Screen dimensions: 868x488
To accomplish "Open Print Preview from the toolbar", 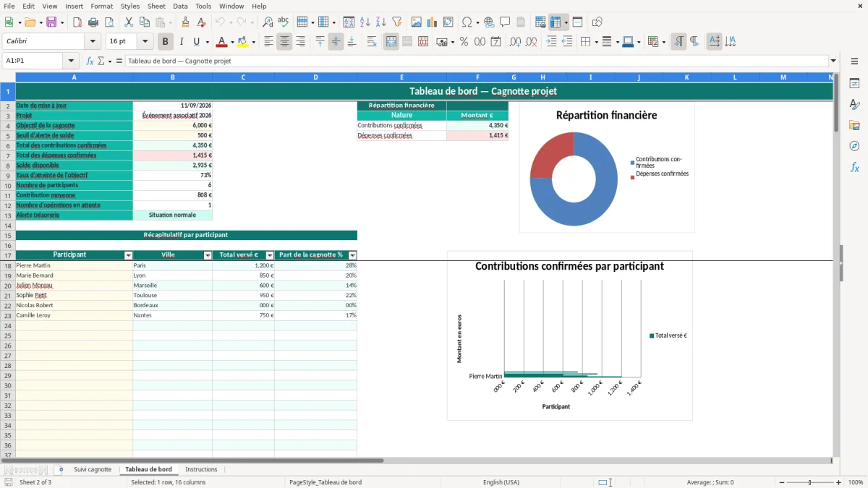I will [x=109, y=22].
